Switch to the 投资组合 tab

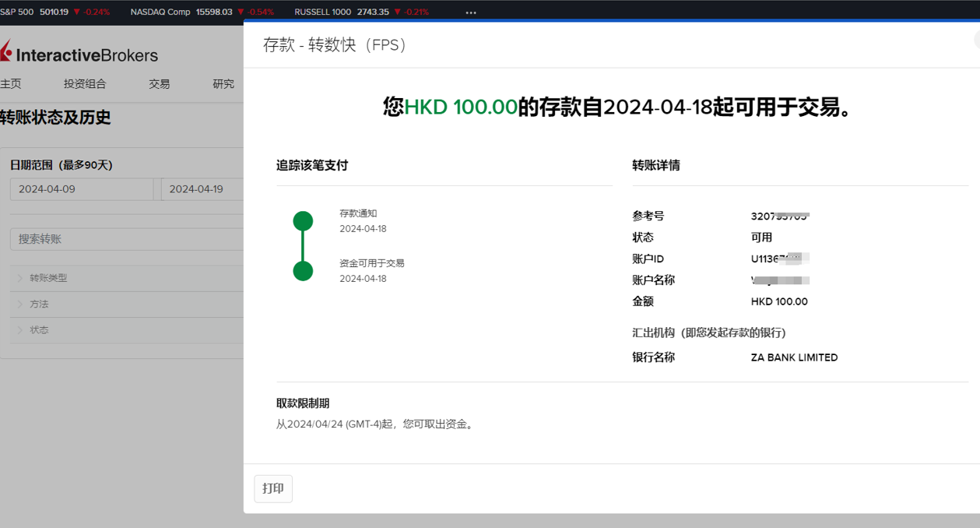coord(86,83)
